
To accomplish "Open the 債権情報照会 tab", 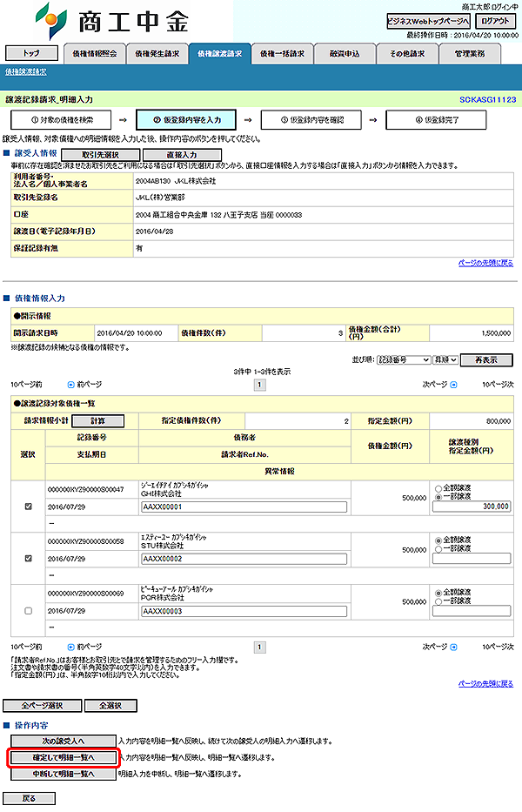I will (x=94, y=54).
